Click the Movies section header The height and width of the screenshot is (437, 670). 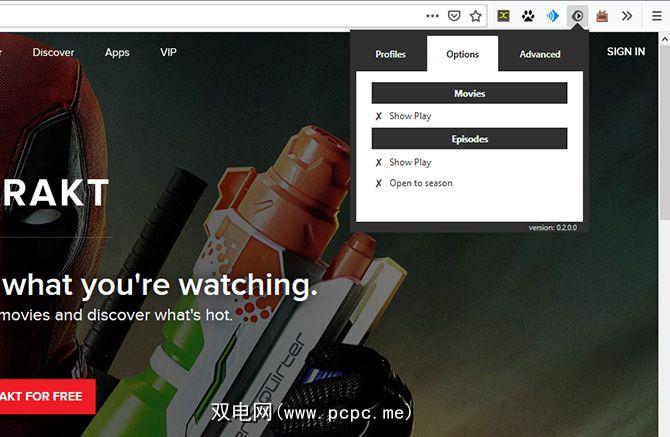click(x=470, y=93)
